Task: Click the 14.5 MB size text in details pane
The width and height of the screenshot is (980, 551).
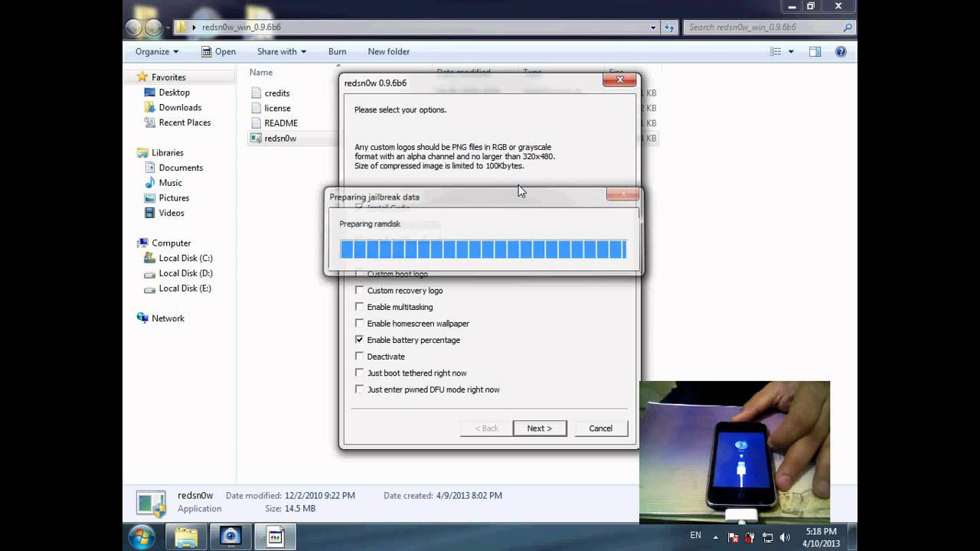Action: click(x=299, y=509)
